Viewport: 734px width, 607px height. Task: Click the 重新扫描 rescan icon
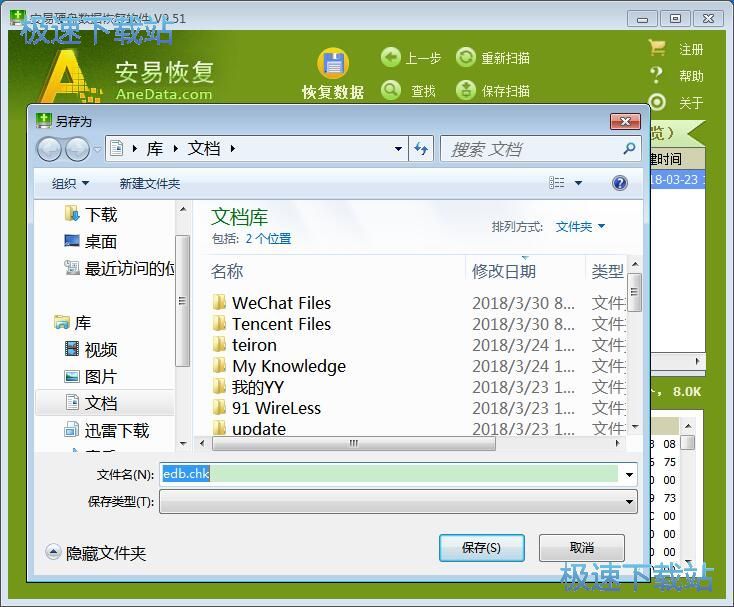pyautogui.click(x=465, y=58)
